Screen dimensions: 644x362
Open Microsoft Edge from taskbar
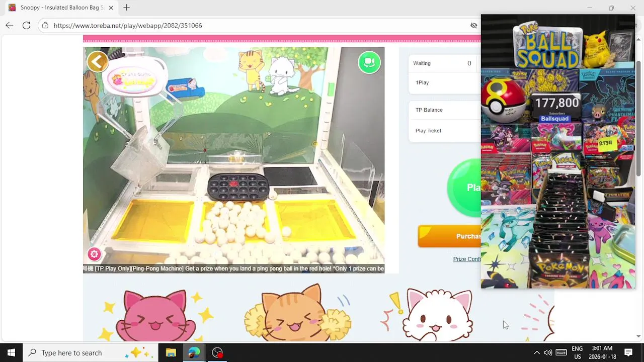click(194, 352)
